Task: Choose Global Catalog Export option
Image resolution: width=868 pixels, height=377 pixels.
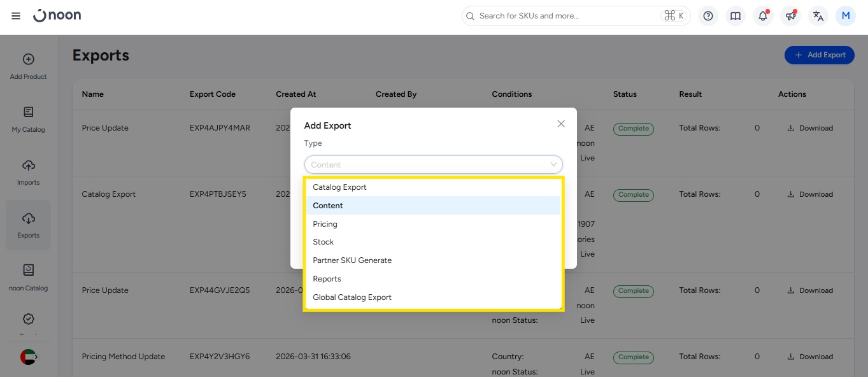Action: pyautogui.click(x=352, y=297)
